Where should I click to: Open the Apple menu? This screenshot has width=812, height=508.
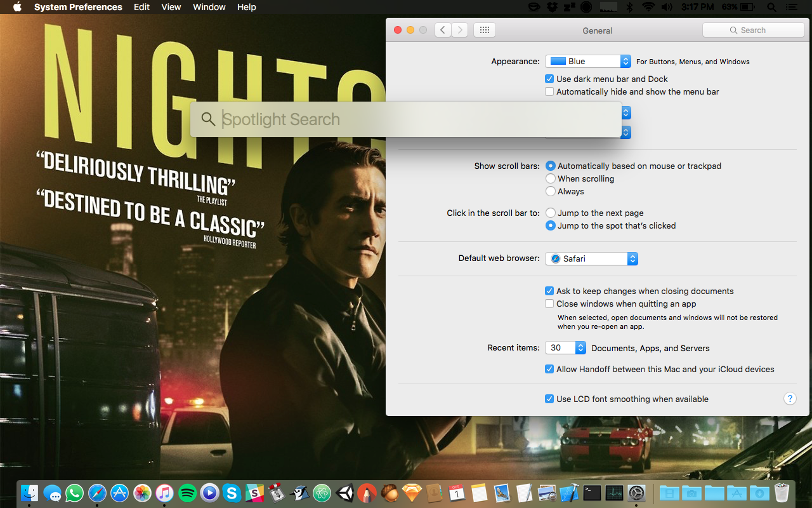tap(17, 7)
